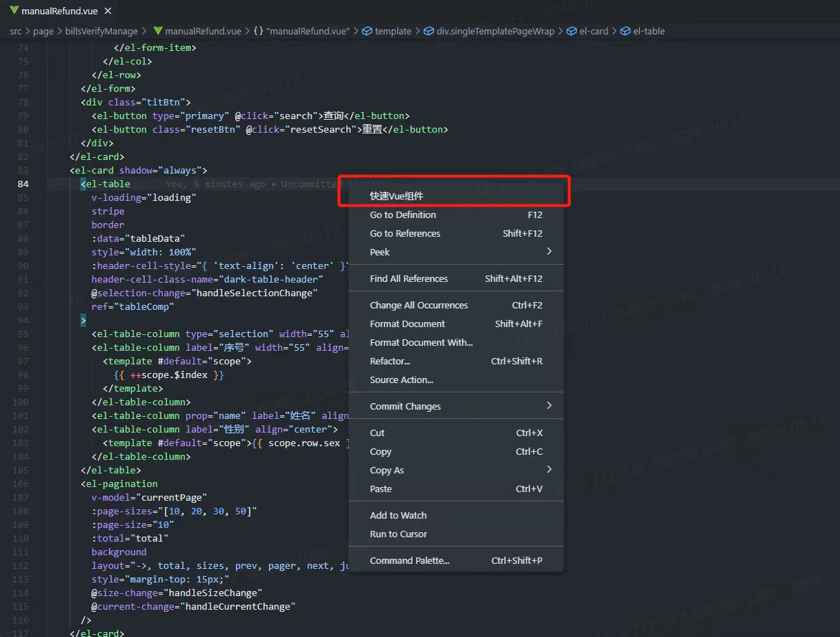Choose Cut from context menu
Viewport: 840px width, 637px height.
coord(456,433)
